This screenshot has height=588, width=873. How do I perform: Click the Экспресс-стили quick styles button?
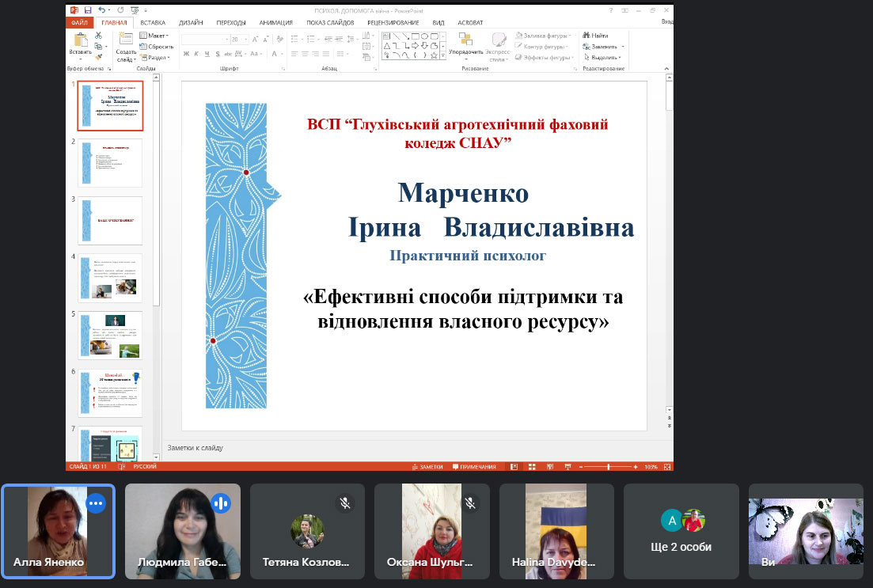pyautogui.click(x=499, y=47)
